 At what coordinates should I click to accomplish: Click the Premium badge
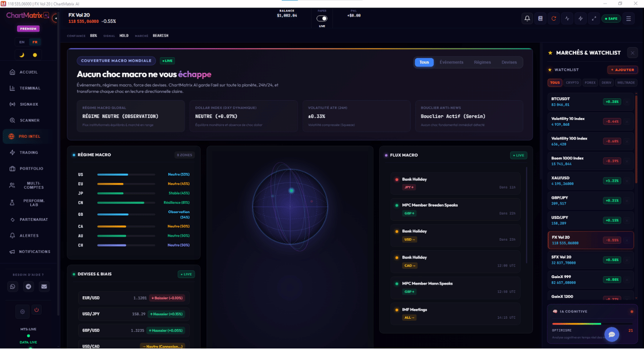(x=28, y=29)
